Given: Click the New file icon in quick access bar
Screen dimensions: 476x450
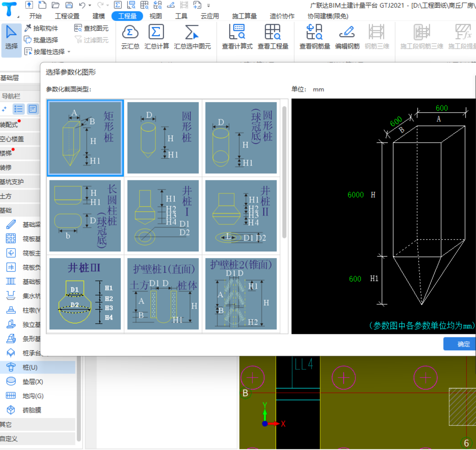Looking at the screenshot, I should point(42,5).
